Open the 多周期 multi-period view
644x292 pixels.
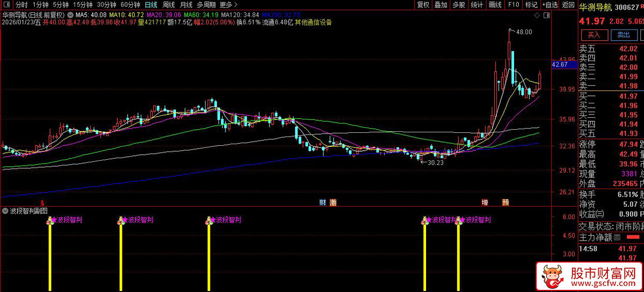[206, 5]
